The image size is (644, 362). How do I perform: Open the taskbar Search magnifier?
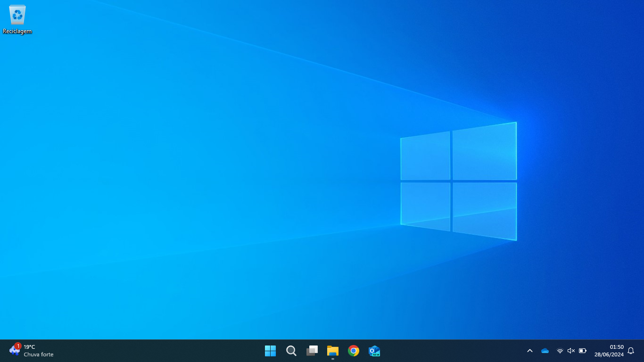[291, 351]
